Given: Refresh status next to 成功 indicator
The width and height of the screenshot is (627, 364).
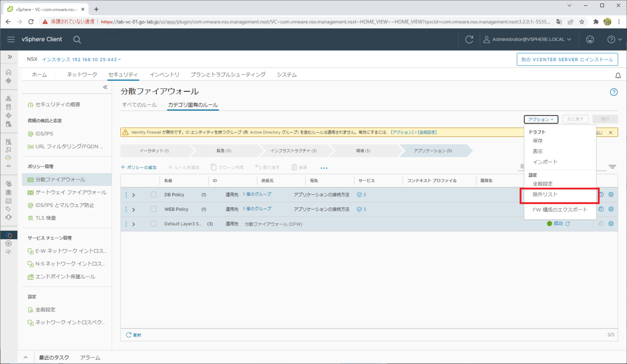Looking at the screenshot, I should point(567,224).
